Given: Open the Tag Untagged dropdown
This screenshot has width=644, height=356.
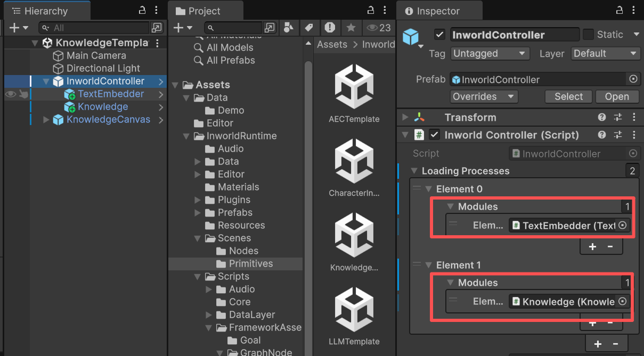Looking at the screenshot, I should click(491, 54).
